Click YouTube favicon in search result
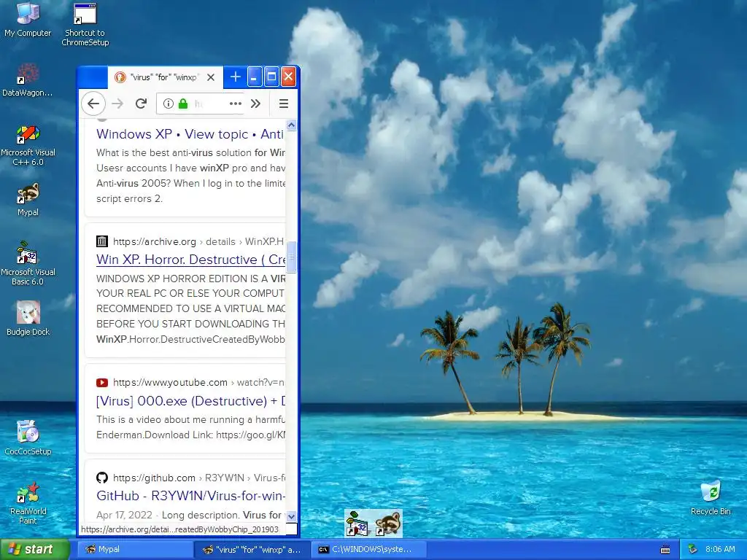747x560 pixels. (102, 382)
